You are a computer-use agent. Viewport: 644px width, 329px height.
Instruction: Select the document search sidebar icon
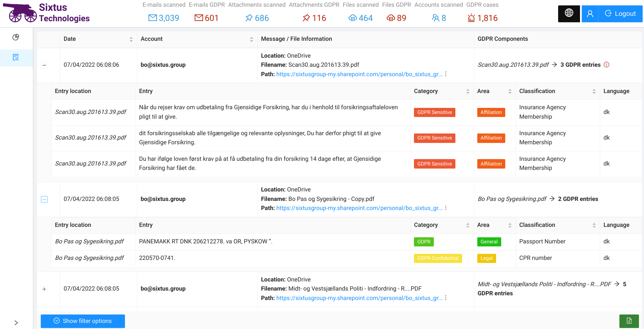pos(16,57)
